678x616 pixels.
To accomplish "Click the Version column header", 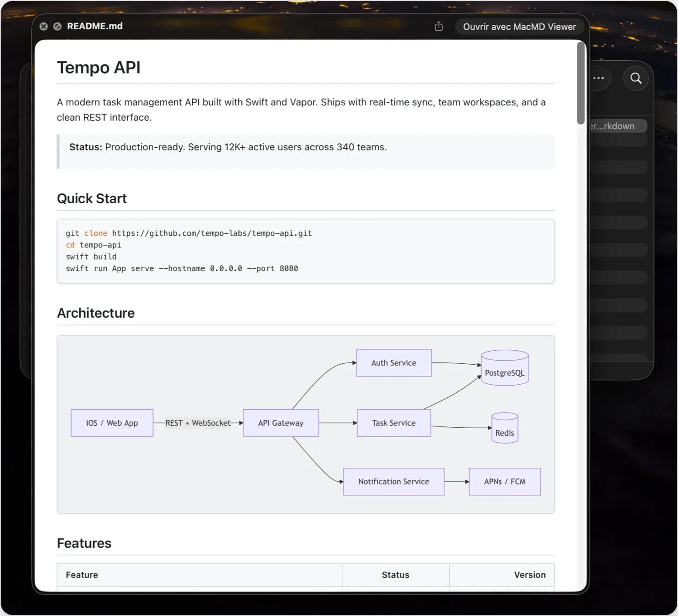I will 529,575.
